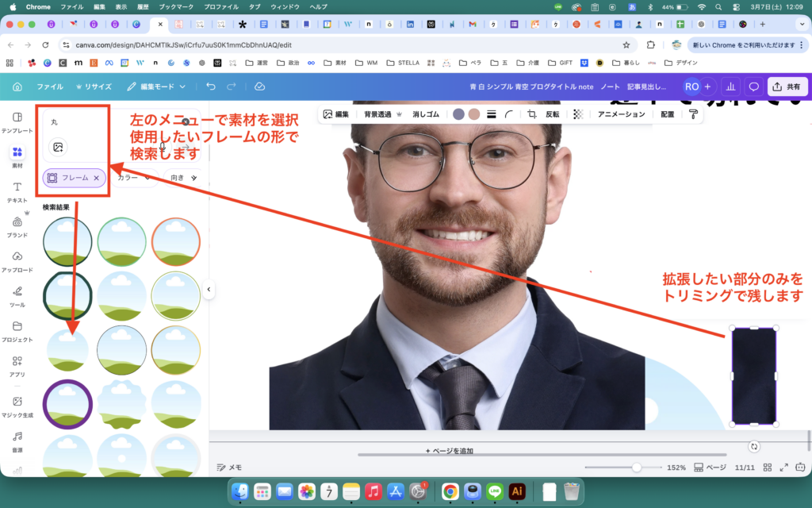Viewport: 812px width, 508px height.
Task: Collapse the side panel with the arrow handle
Action: [209, 290]
